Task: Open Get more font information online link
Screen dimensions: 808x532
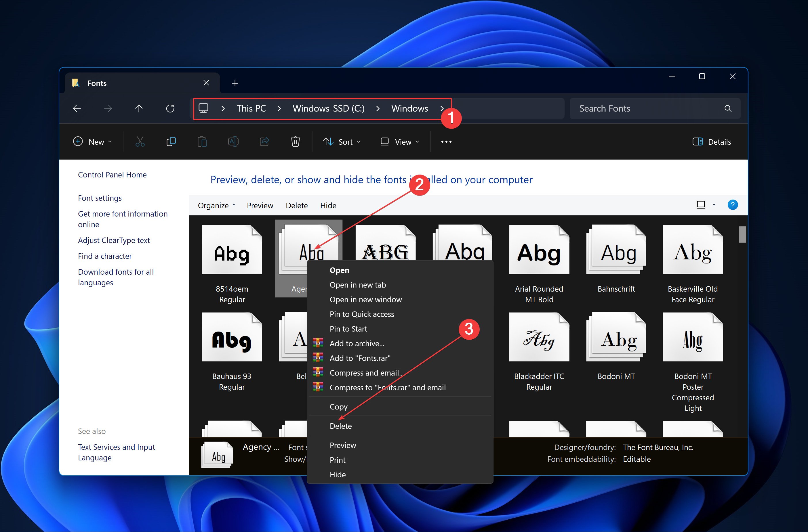Action: (123, 219)
